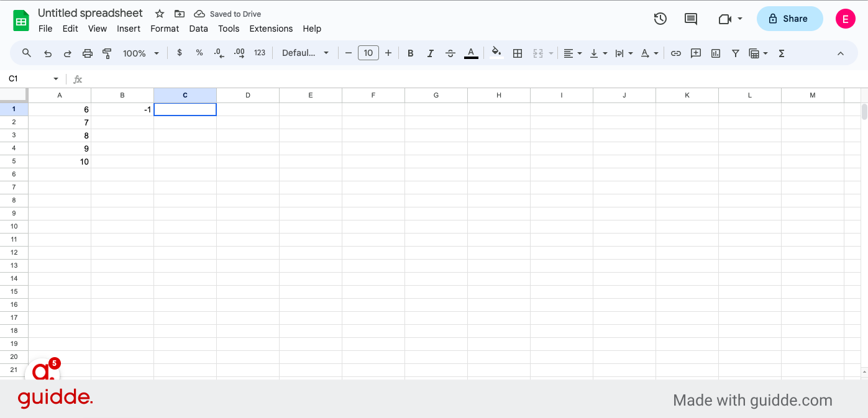
Task: Open the functions (Σ) menu
Action: point(781,53)
